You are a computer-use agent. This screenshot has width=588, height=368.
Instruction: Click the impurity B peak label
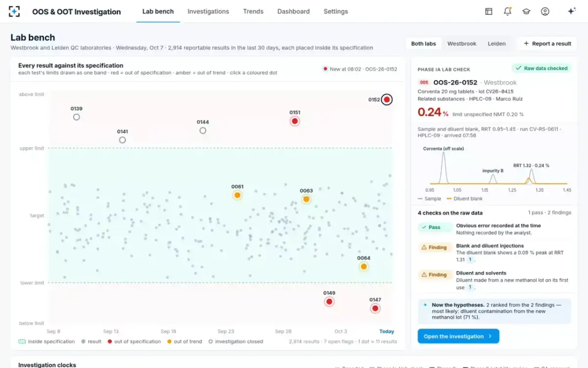(x=493, y=171)
